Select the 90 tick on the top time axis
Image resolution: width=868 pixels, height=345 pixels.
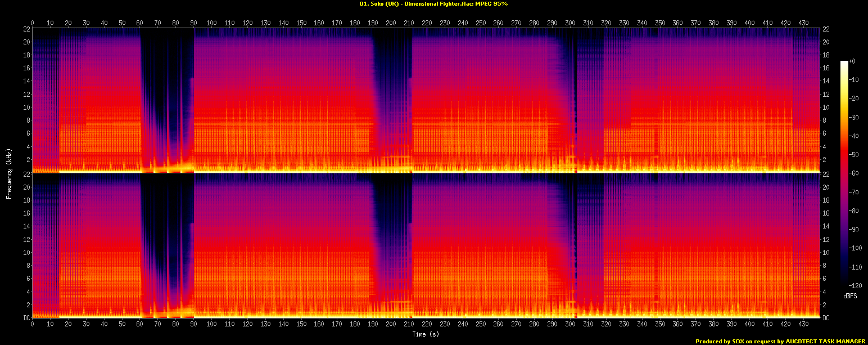194,23
